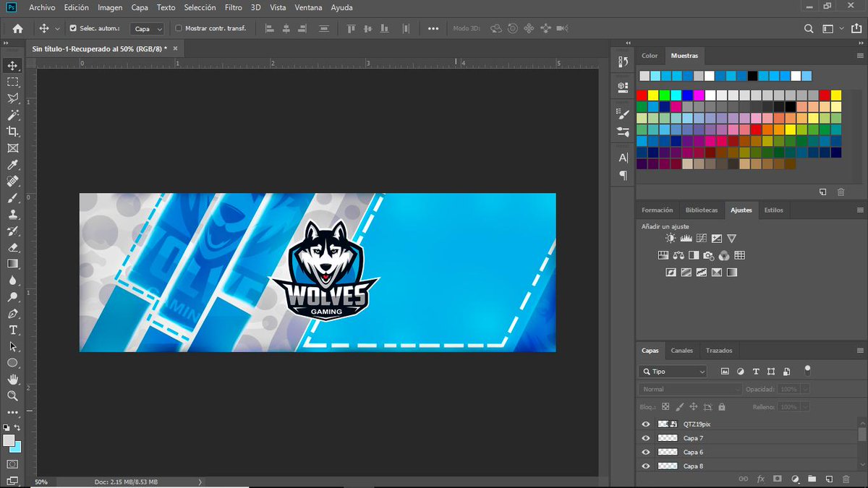Select the Crop tool
The image size is (868, 488).
coord(12,131)
